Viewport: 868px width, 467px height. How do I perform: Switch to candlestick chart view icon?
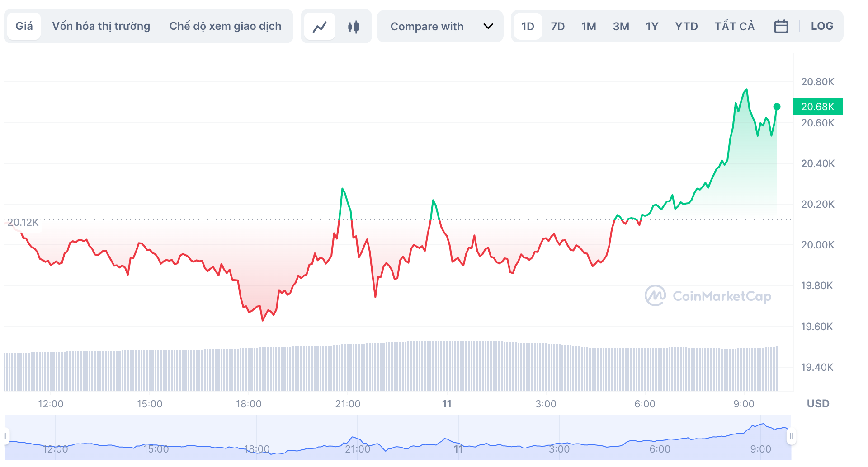pos(353,27)
